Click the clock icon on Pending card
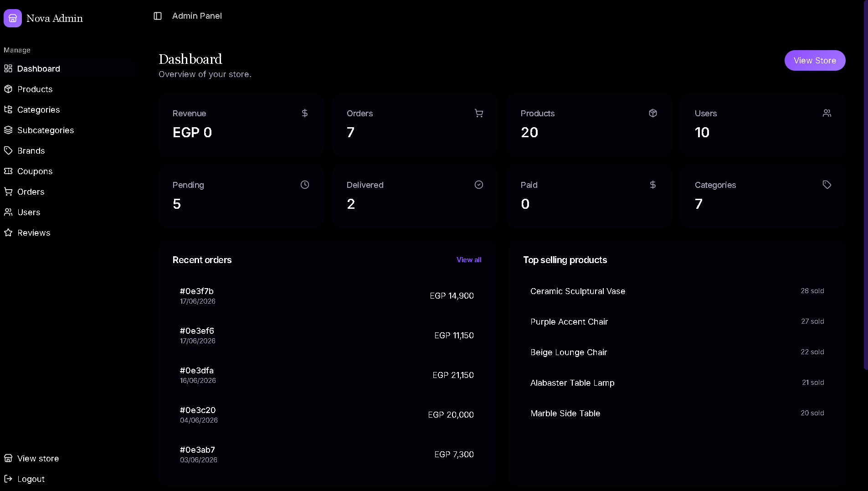868x491 pixels. coord(305,185)
